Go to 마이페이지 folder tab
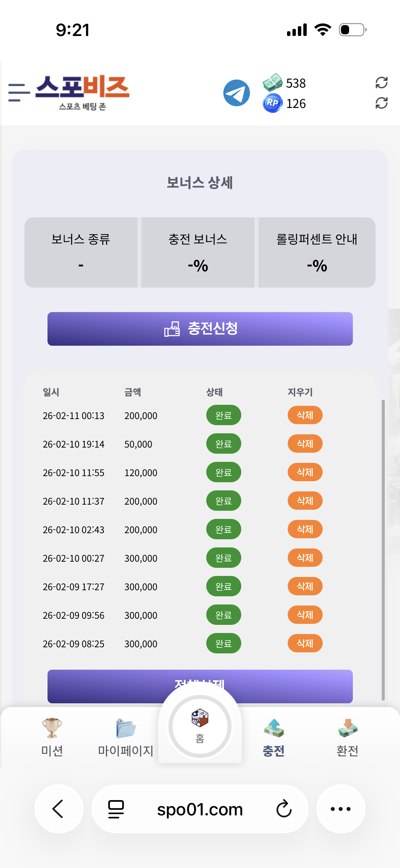 pos(126,737)
